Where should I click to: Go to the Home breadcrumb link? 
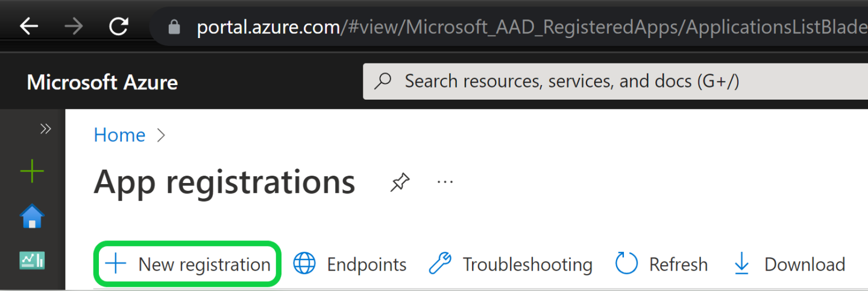119,135
